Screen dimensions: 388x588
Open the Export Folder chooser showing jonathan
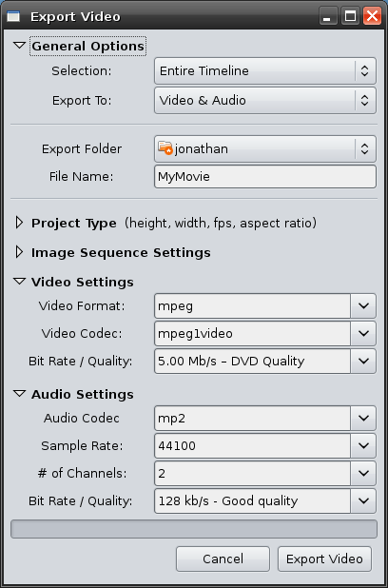pos(265,148)
